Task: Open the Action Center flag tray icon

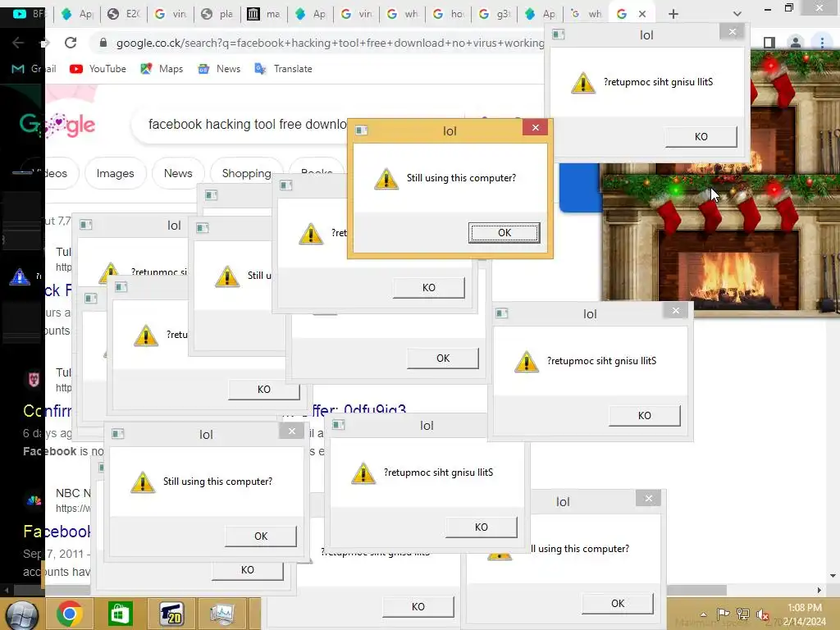Action: point(723,614)
